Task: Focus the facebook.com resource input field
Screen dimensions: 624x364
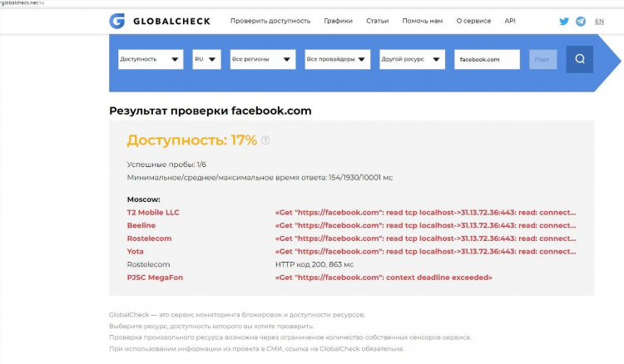Action: [x=487, y=59]
